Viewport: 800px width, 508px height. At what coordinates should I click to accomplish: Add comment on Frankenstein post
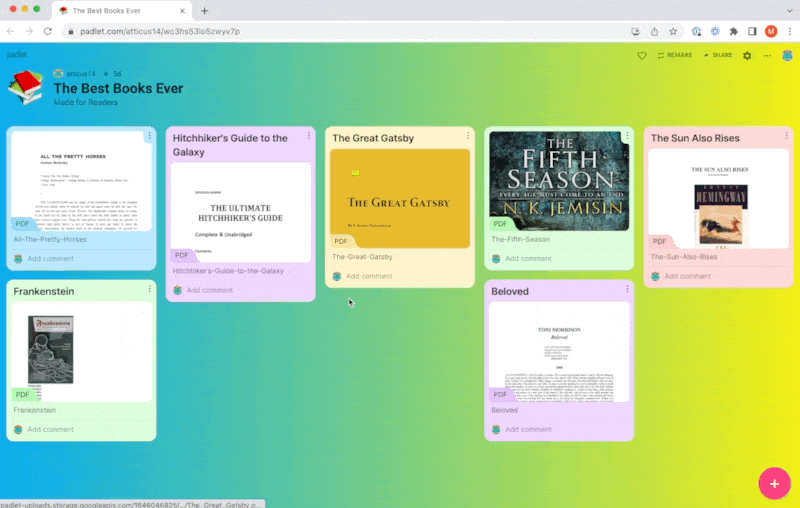(x=51, y=429)
